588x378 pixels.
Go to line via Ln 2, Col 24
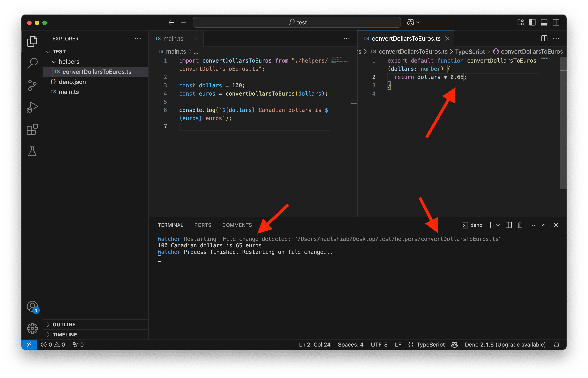[x=314, y=345]
